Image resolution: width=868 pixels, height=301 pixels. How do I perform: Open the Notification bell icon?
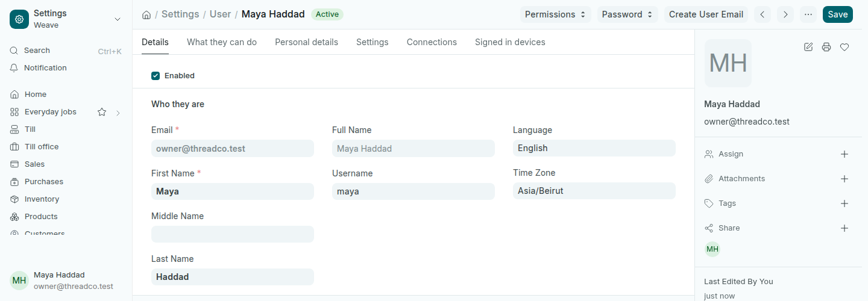14,68
